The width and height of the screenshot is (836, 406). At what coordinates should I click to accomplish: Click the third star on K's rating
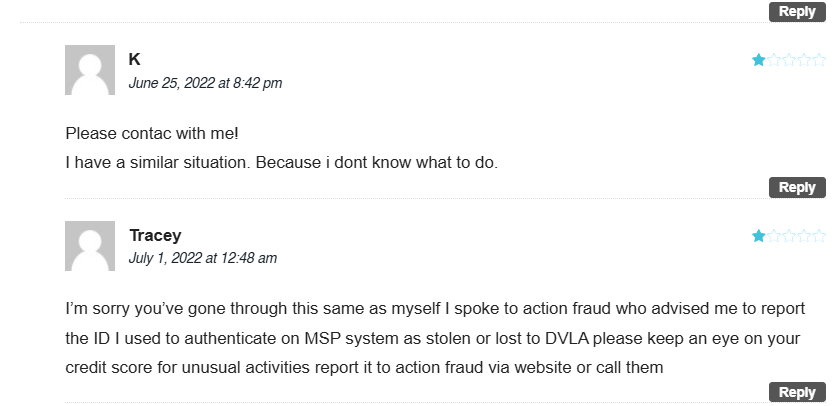[789, 60]
